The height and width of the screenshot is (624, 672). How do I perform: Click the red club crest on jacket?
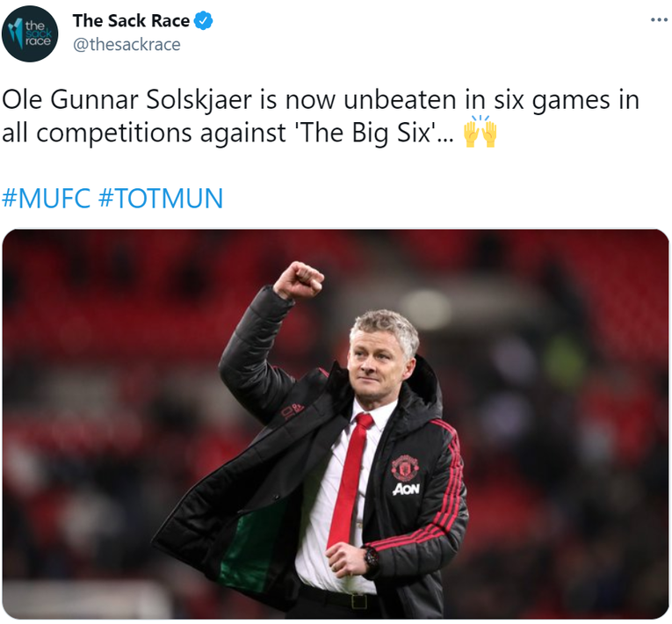pos(405,467)
